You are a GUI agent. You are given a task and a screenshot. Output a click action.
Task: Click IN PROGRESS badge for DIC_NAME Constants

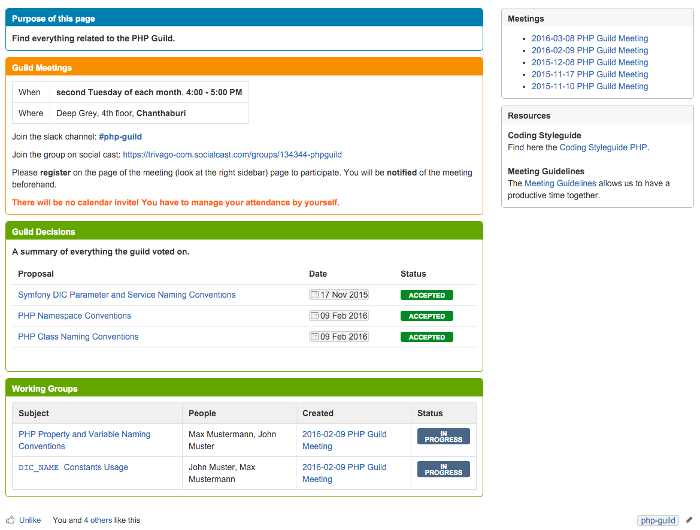(443, 469)
